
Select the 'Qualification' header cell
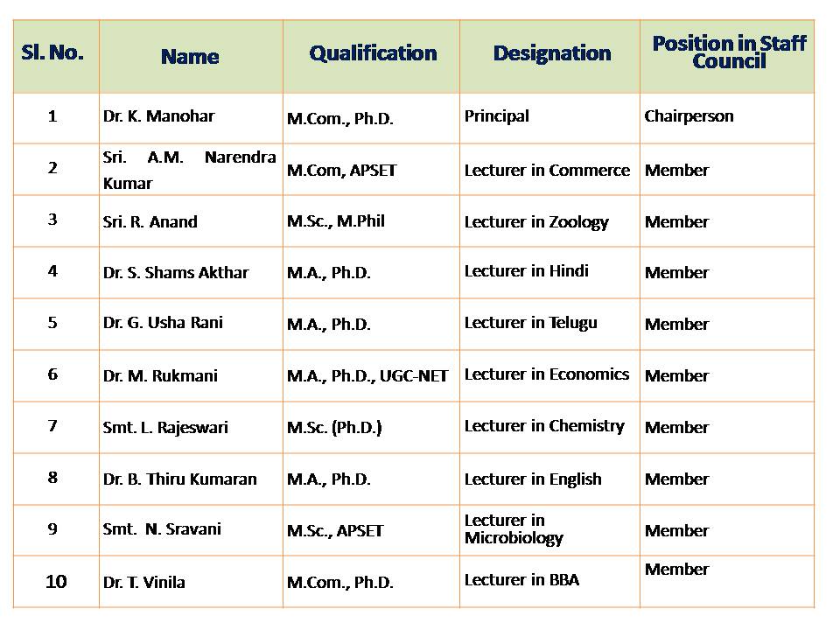[x=373, y=53]
